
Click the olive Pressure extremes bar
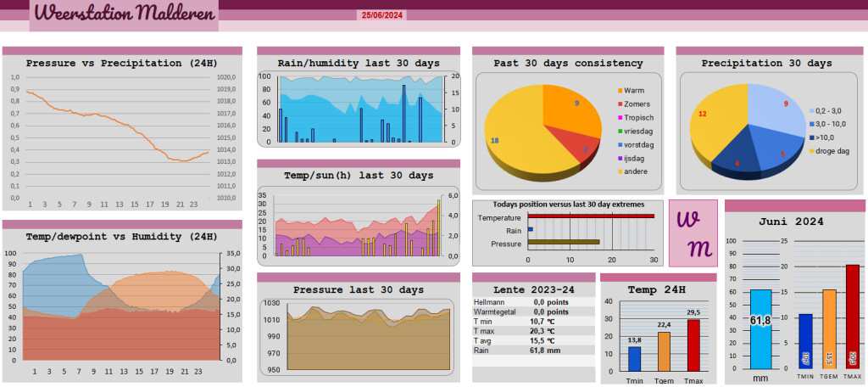[564, 242]
